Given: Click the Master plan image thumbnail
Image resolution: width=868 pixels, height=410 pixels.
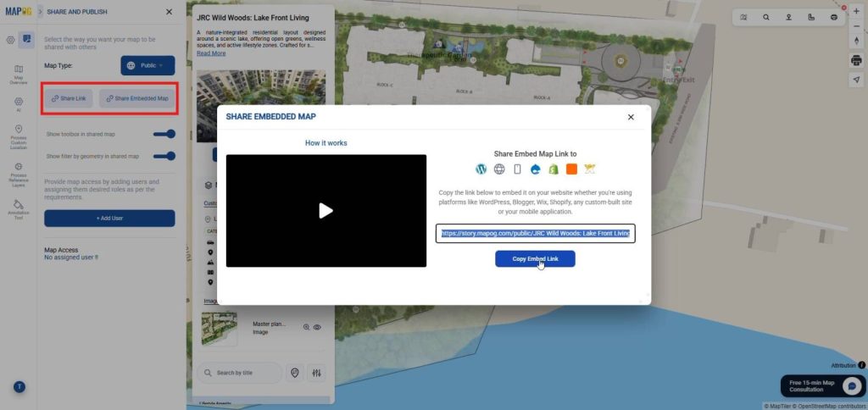Looking at the screenshot, I should click(x=220, y=329).
